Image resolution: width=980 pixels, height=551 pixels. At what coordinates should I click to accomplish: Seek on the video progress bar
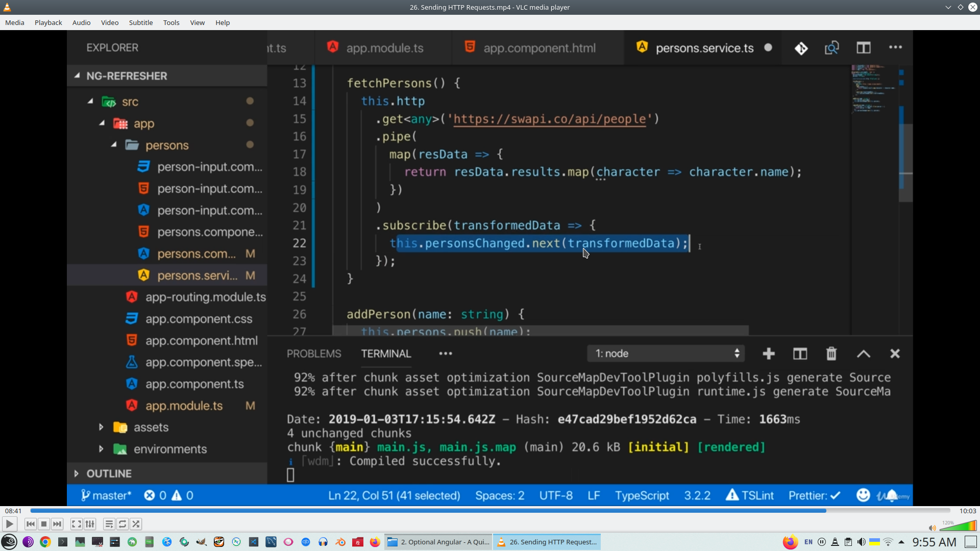(x=490, y=511)
